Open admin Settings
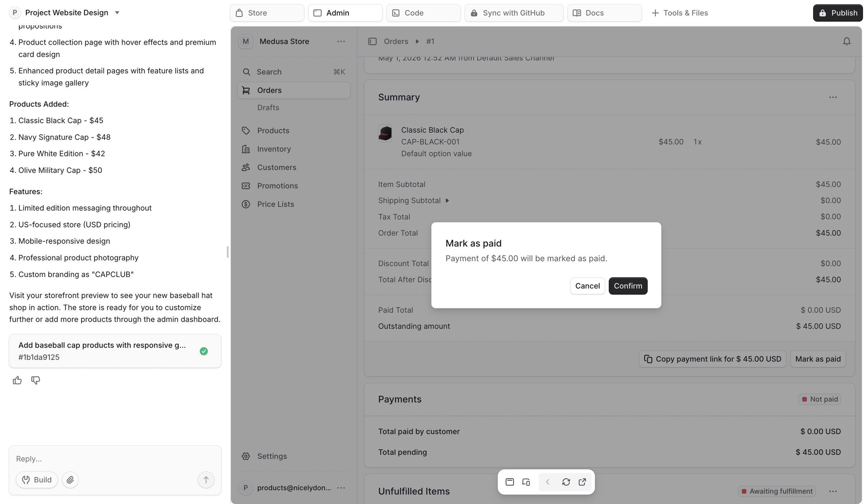Screen dimensions: 867x504 tap(294, 456)
